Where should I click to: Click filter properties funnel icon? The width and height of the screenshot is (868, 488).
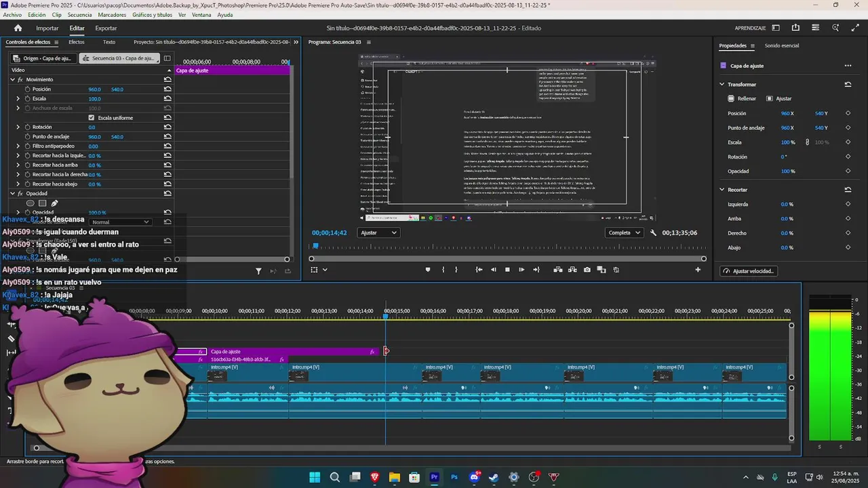coord(258,271)
